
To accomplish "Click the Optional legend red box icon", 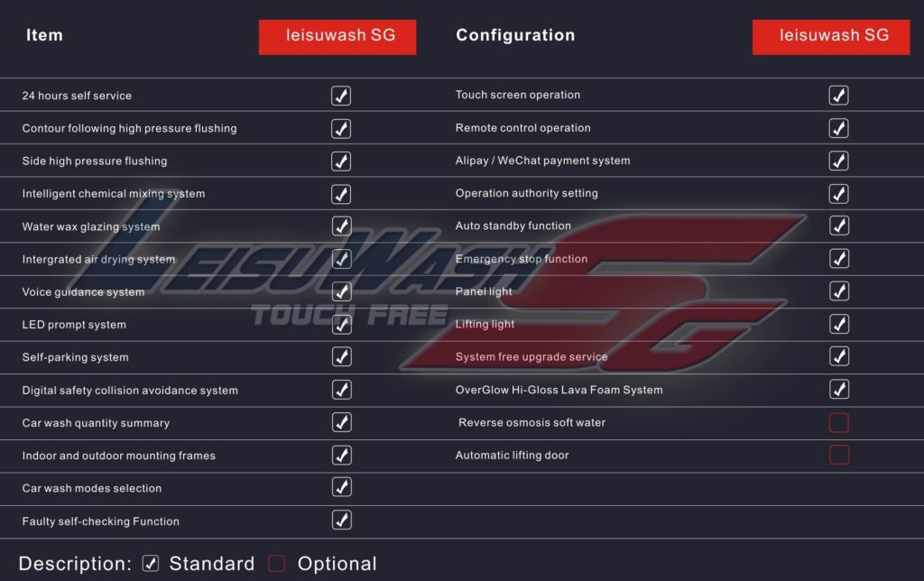I will coord(276,563).
